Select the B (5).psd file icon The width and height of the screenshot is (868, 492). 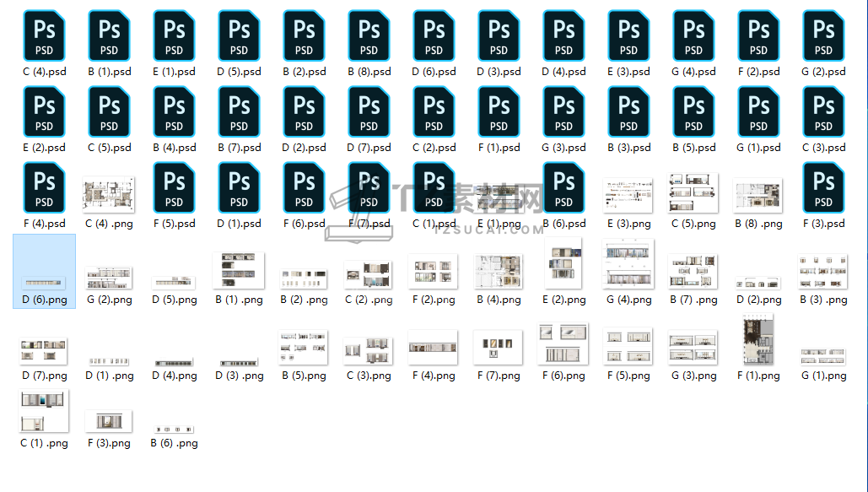693,111
